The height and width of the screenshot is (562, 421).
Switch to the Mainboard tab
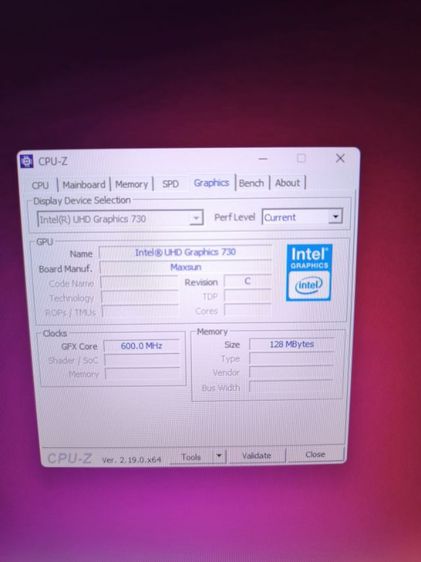click(84, 185)
